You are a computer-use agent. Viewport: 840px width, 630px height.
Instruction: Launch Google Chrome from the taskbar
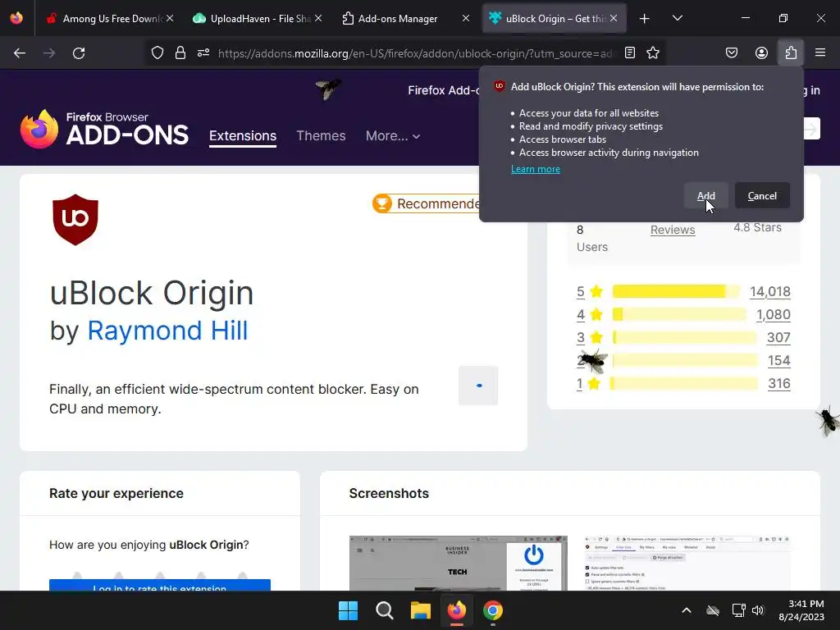(x=493, y=610)
